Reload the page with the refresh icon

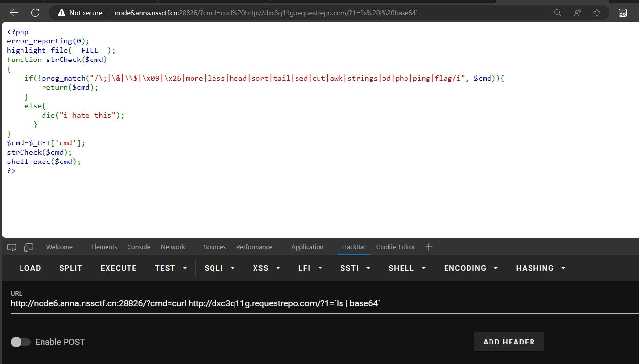[x=35, y=13]
